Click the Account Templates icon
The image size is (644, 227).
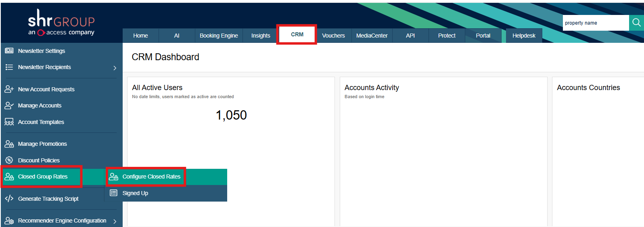[9, 122]
